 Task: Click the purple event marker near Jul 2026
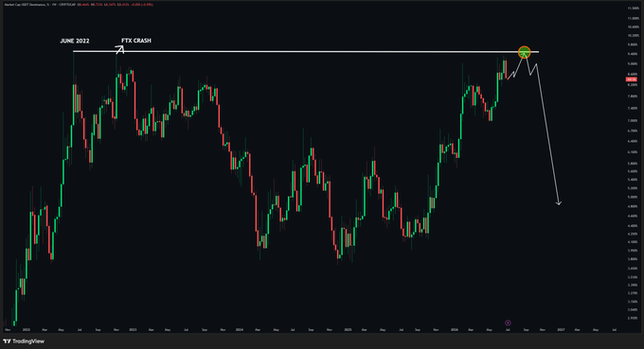coord(508,323)
